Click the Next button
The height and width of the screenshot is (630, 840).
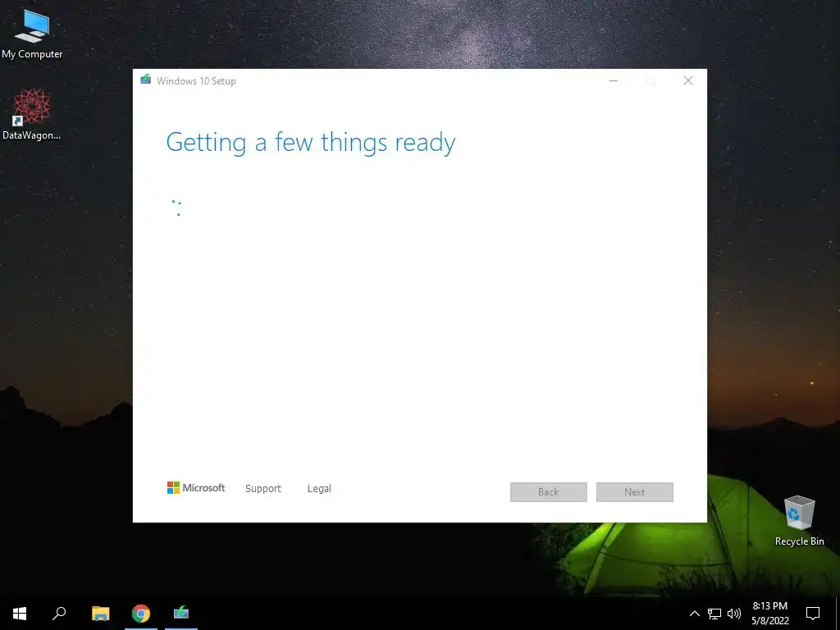635,492
